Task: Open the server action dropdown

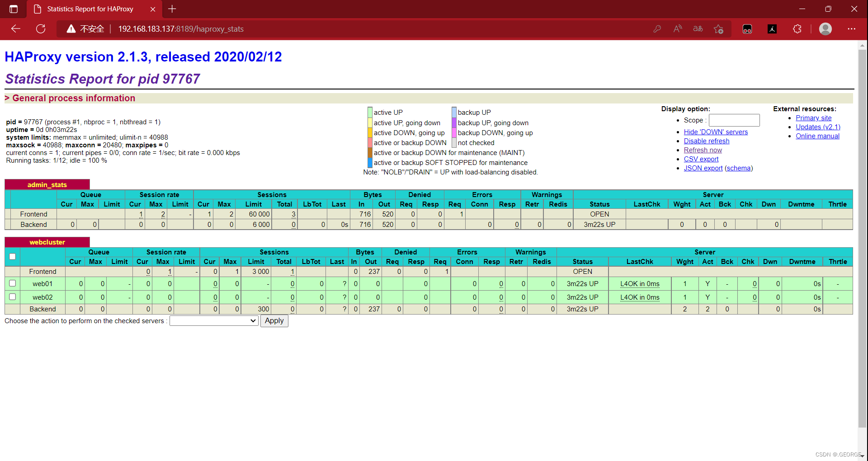Action: 214,320
